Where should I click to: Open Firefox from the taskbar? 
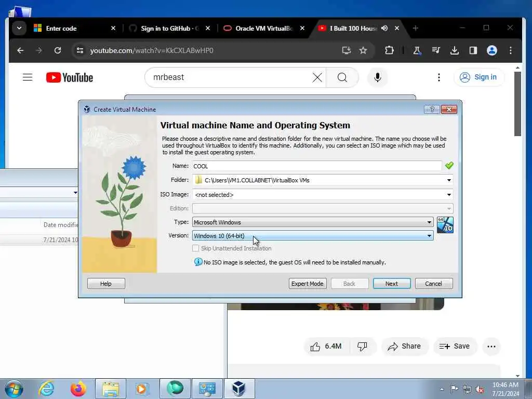78,389
